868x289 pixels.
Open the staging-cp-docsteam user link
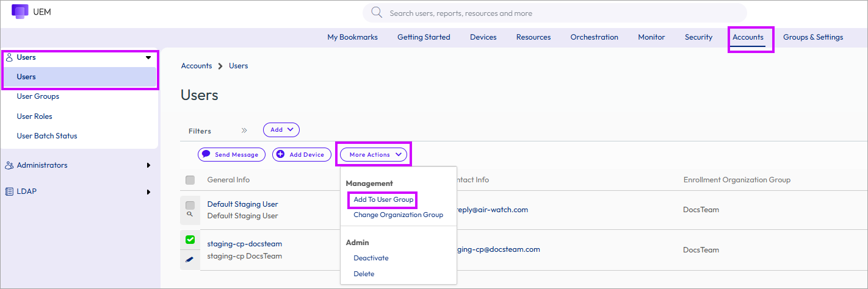point(245,244)
